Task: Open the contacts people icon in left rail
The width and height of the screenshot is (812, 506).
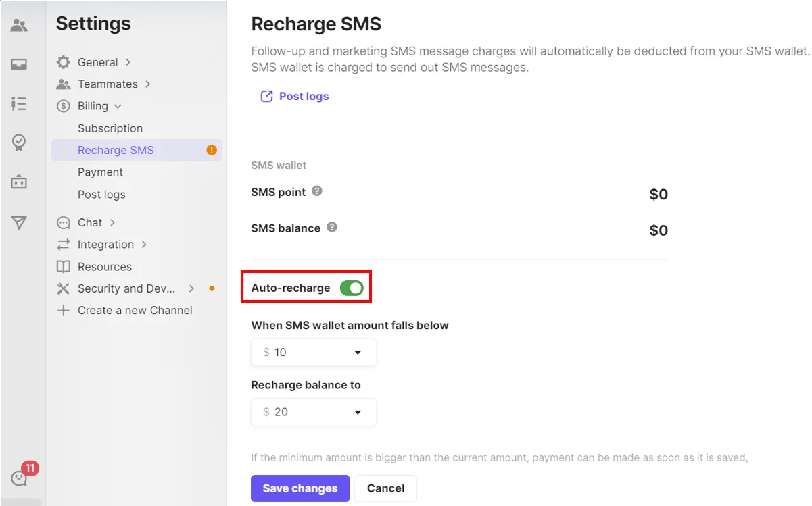Action: pyautogui.click(x=19, y=26)
